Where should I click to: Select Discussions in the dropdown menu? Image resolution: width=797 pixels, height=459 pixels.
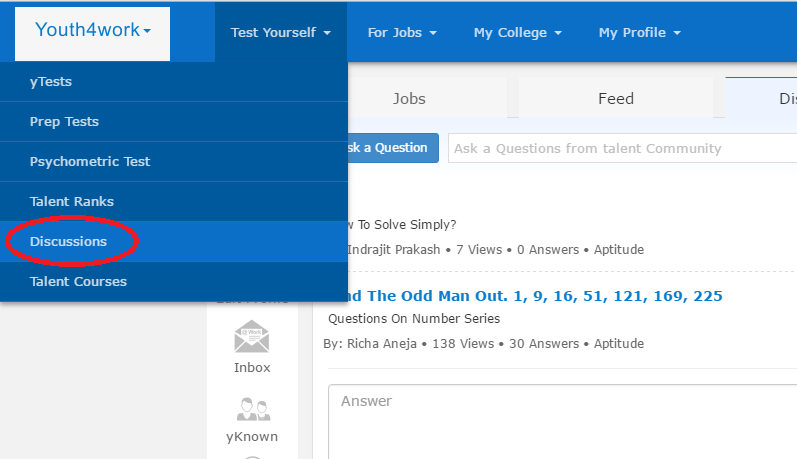(x=174, y=241)
